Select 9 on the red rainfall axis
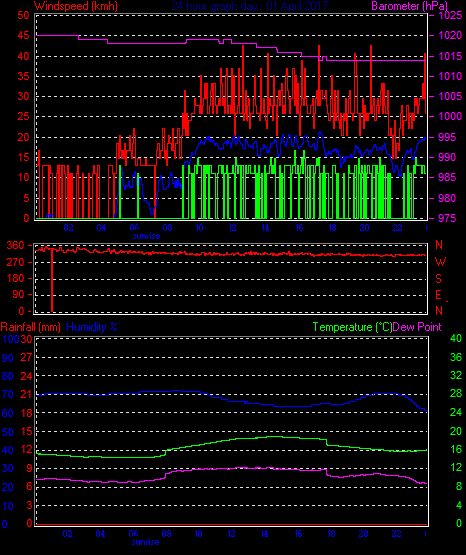Viewport: 466px width, 555px height. [29, 468]
